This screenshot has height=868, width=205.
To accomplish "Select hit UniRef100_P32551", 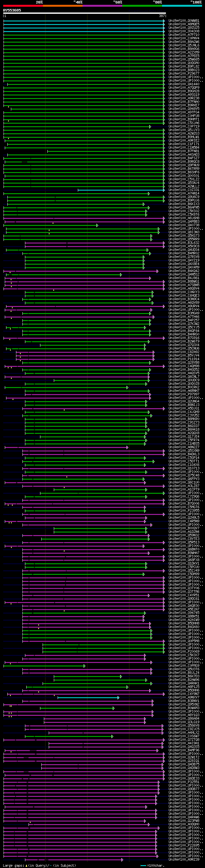I will pos(184,782).
